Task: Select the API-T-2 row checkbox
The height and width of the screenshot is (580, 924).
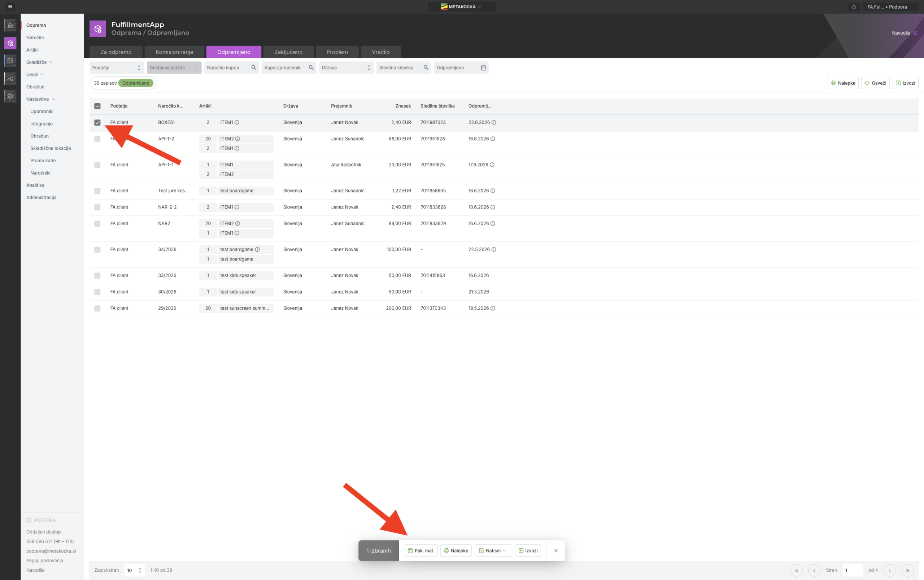Action: tap(97, 139)
